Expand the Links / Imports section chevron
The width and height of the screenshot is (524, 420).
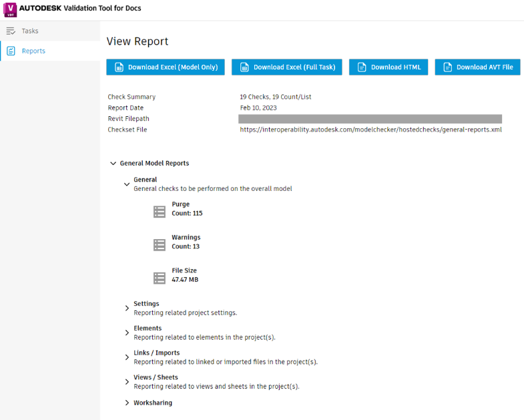127,357
